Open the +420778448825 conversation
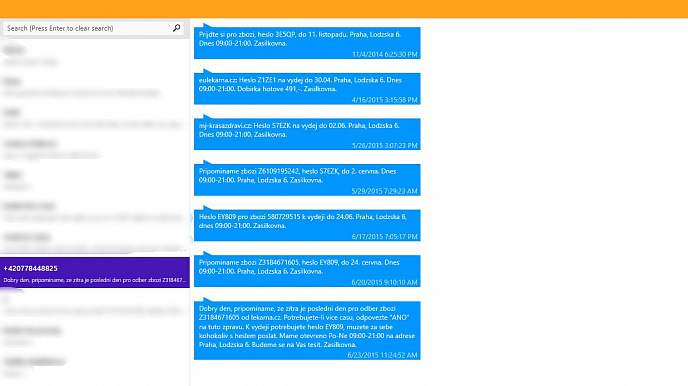Viewport: 688px width, 386px height. pos(95,272)
